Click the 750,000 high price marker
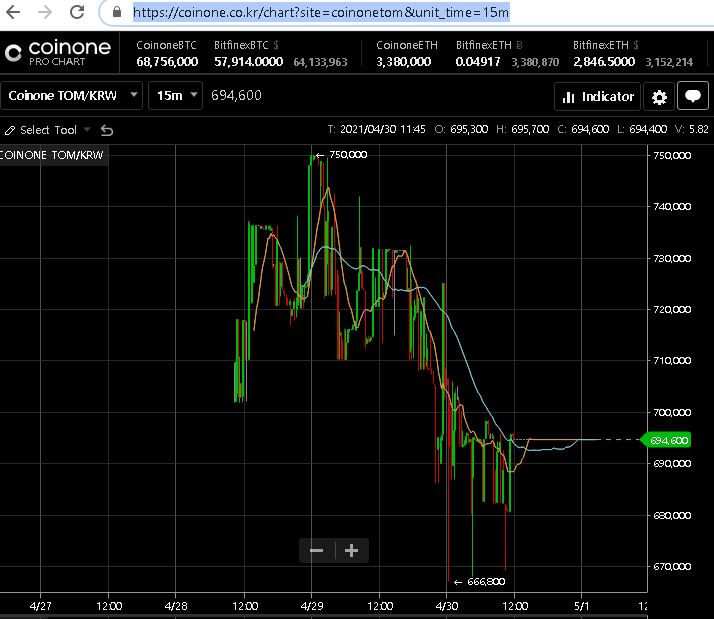This screenshot has height=619, width=714. (342, 155)
